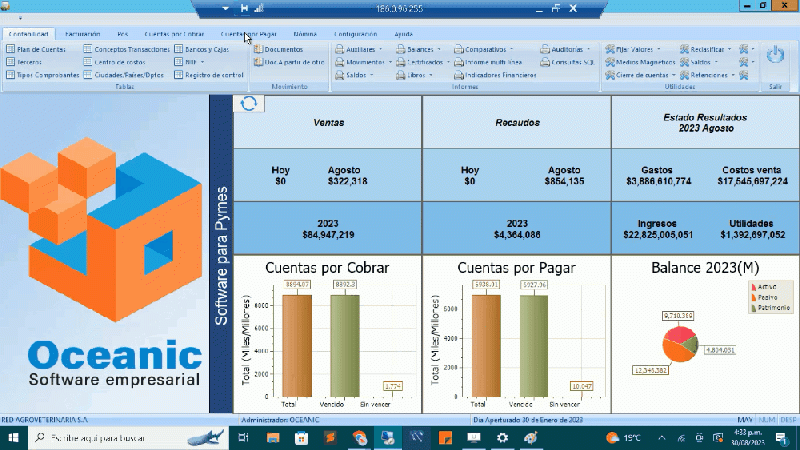
Task: Open the Configuración ribbon tab
Action: pyautogui.click(x=354, y=34)
